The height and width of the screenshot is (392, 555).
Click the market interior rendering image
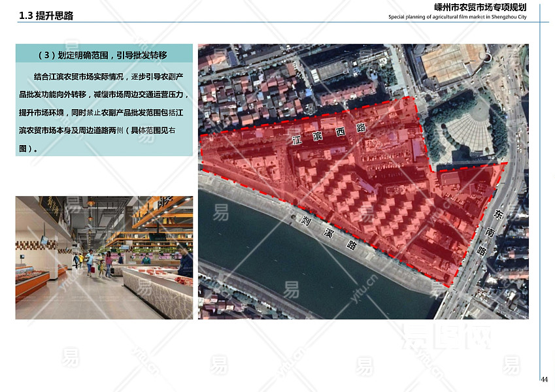coord(104,257)
